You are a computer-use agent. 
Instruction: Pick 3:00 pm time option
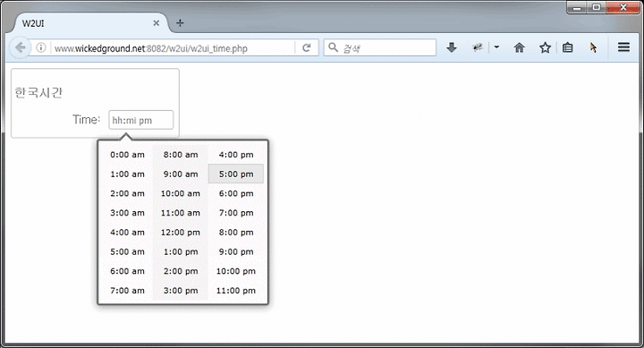[x=181, y=290]
